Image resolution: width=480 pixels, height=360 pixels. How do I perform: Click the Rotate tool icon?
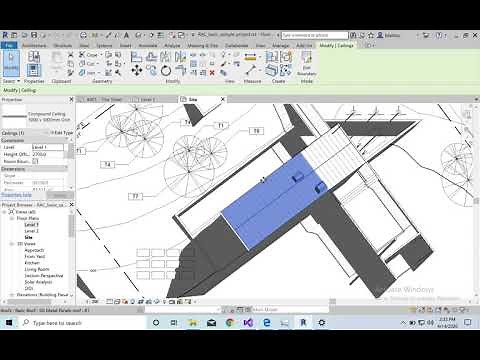[166, 71]
